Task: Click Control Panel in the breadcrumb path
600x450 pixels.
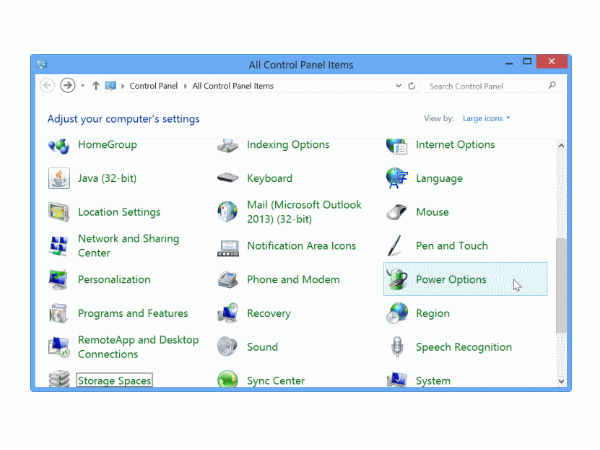Action: coord(154,86)
